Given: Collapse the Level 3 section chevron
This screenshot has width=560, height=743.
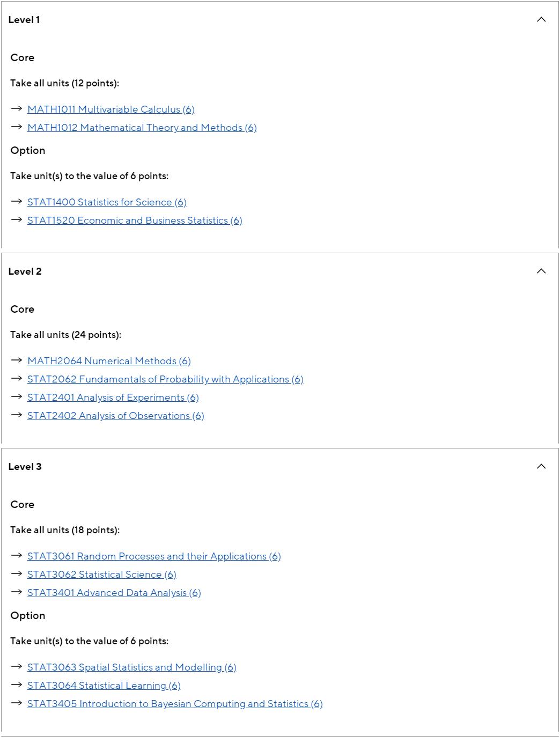Looking at the screenshot, I should 541,467.
